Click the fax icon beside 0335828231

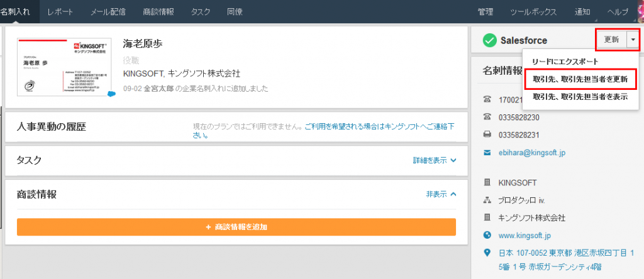click(x=487, y=134)
